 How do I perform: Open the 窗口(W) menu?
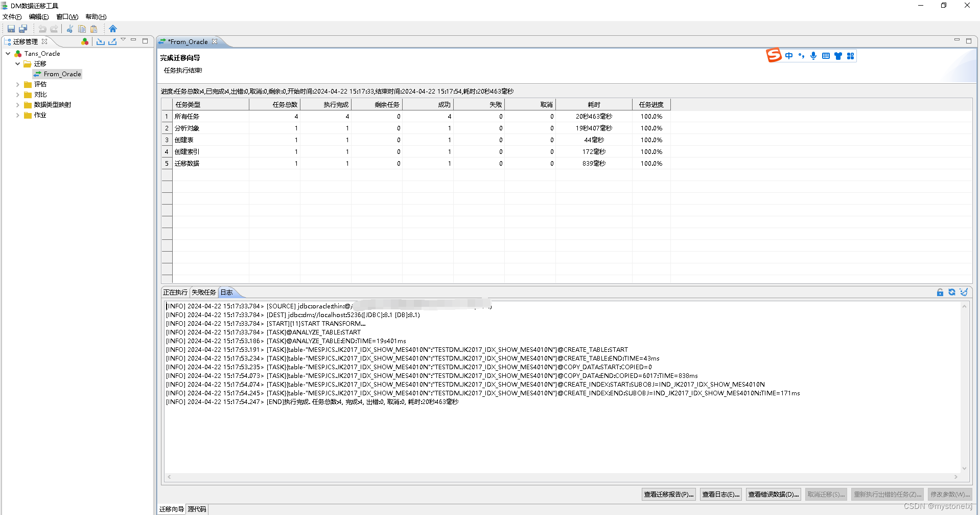(x=67, y=17)
